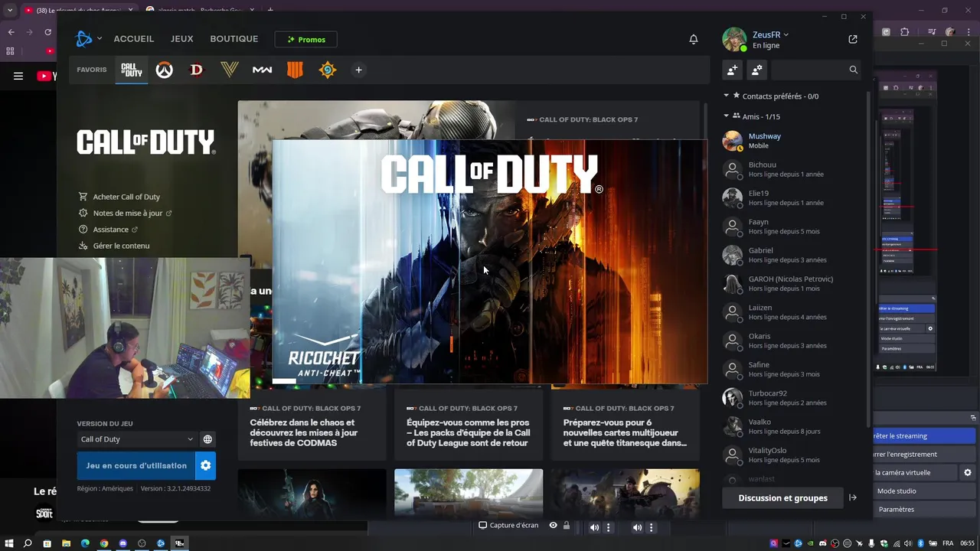Select friend VitalityOslo

point(792,455)
